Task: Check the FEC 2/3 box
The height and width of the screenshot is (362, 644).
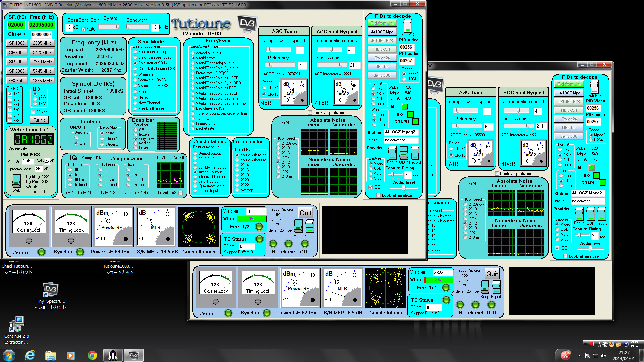Action: click(10, 99)
